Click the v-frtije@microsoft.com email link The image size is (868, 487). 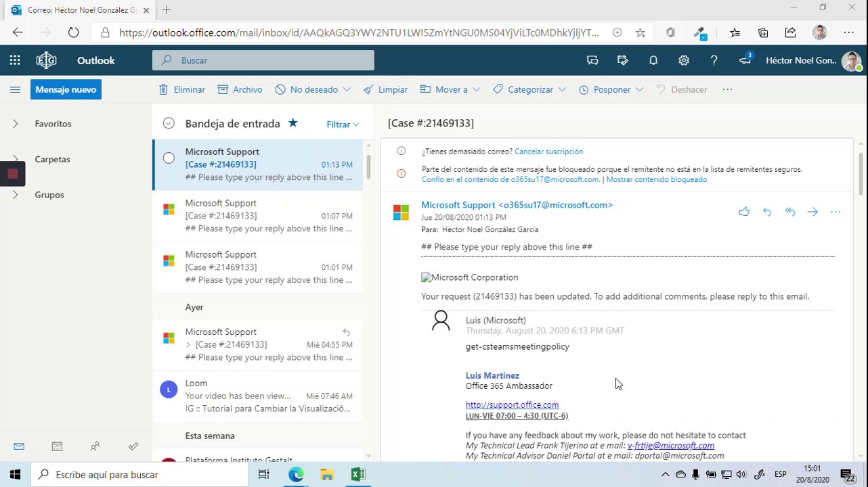click(671, 445)
